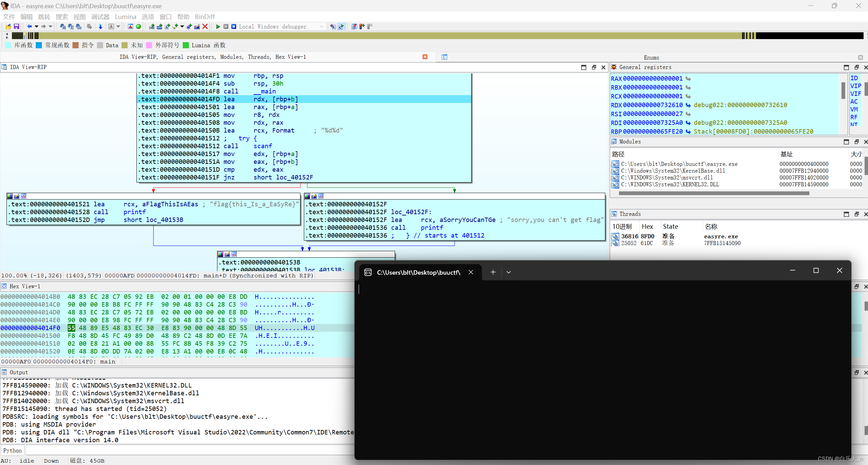This screenshot has height=465, width=868.
Task: Click the red warning triangle icon
Action: [130, 27]
